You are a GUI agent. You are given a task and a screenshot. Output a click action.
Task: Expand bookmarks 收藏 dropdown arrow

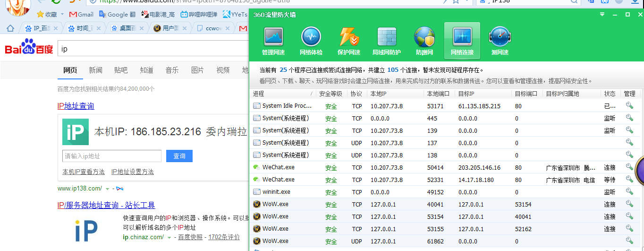coord(62,14)
